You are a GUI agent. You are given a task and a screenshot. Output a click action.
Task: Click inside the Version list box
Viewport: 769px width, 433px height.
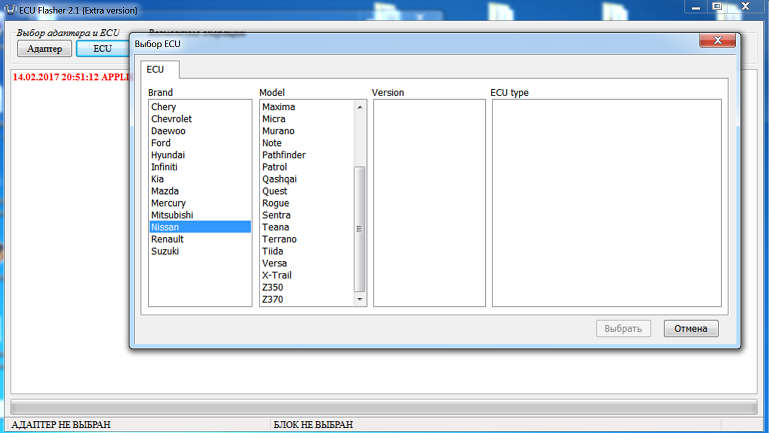tap(429, 203)
